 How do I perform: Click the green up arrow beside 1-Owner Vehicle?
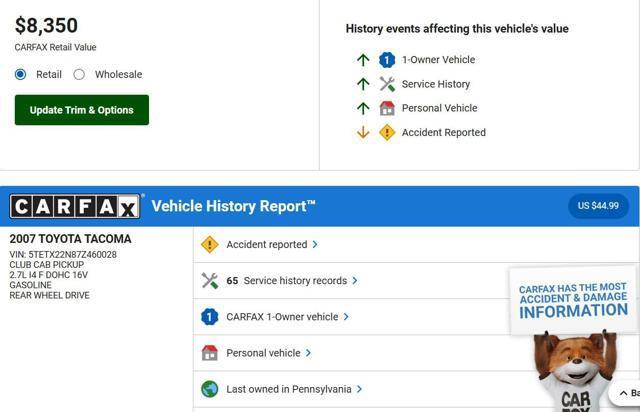point(363,60)
